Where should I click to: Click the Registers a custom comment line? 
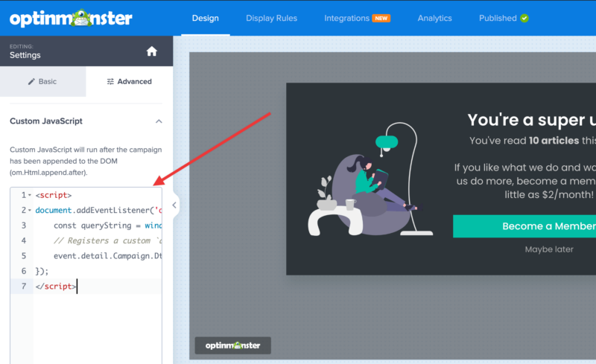(107, 240)
